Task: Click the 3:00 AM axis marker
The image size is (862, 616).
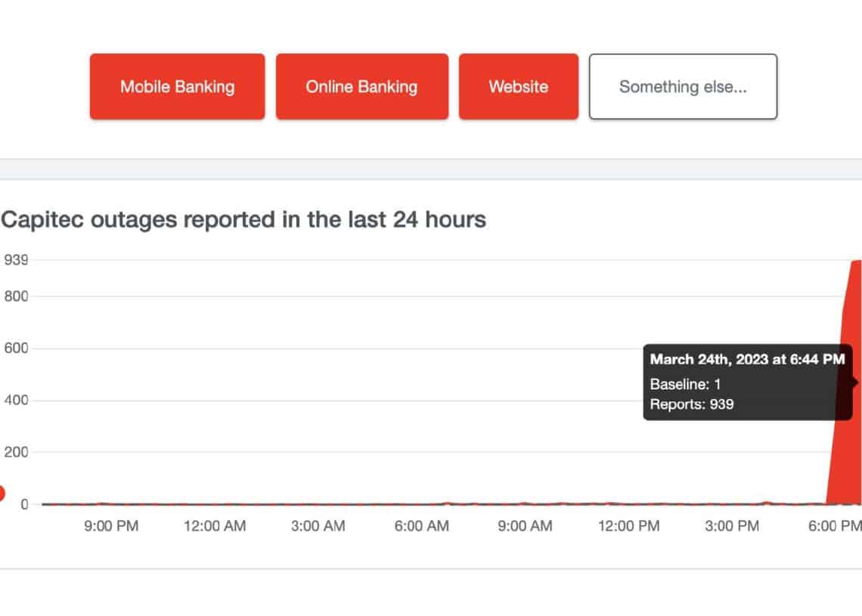Action: tap(318, 526)
